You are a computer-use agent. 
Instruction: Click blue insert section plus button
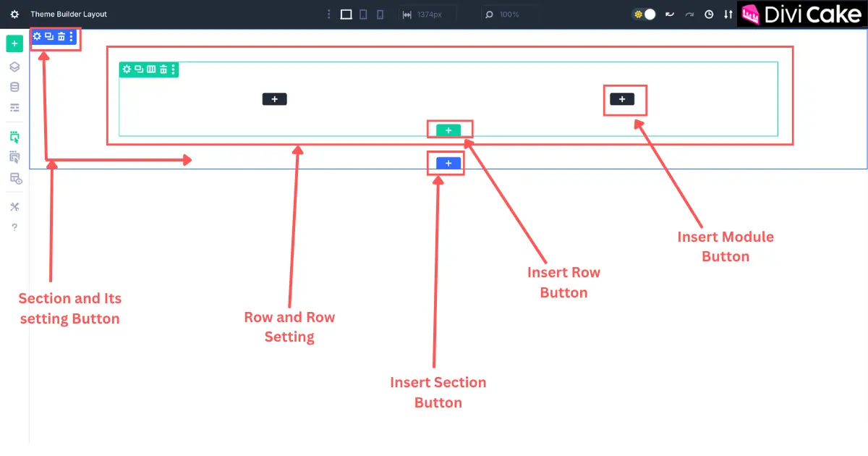(448, 164)
